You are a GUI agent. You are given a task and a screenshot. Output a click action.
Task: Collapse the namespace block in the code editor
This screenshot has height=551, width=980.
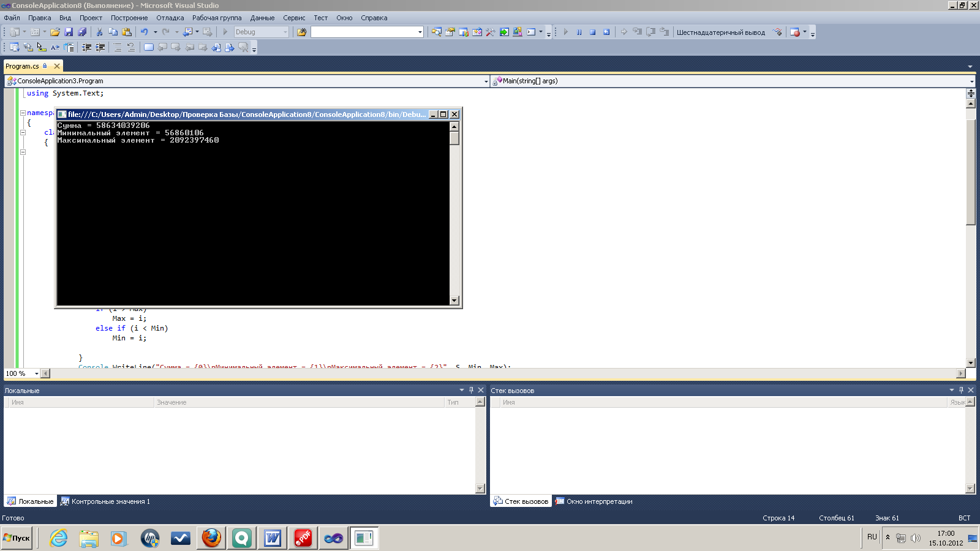(23, 113)
